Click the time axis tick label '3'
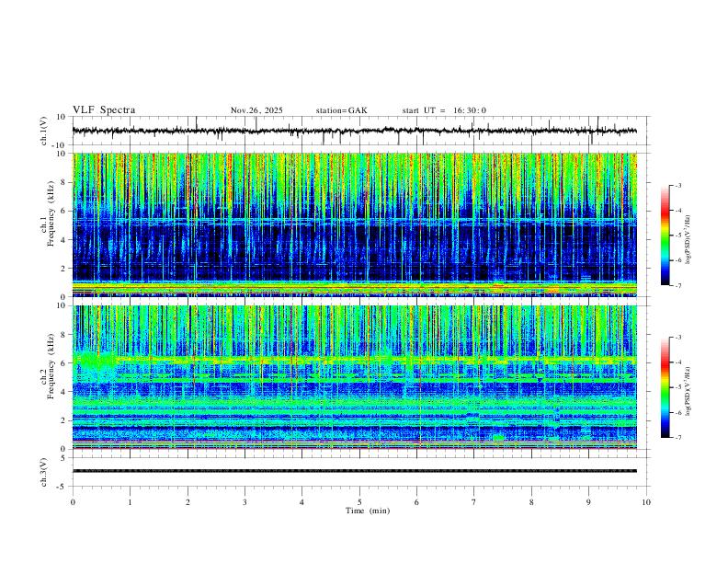This screenshot has width=728, height=563. 245,502
